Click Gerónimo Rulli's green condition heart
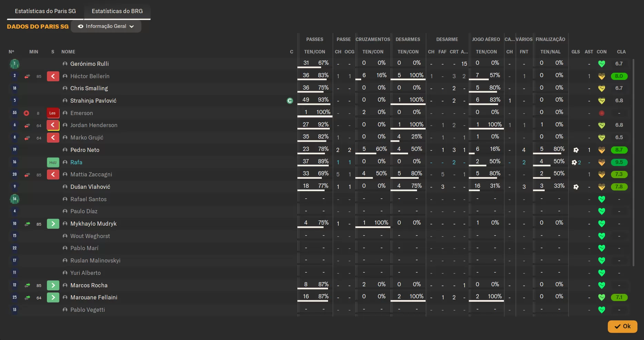 pos(602,64)
